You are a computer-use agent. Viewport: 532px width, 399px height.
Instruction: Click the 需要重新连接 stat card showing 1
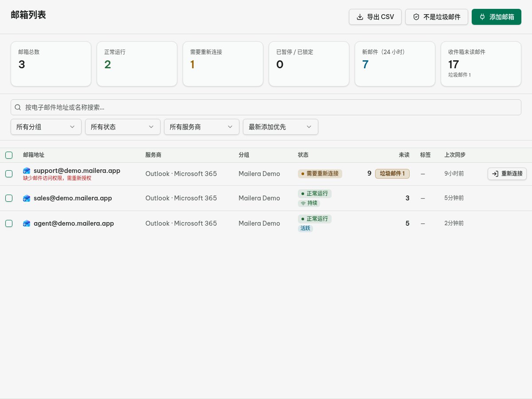pos(223,64)
